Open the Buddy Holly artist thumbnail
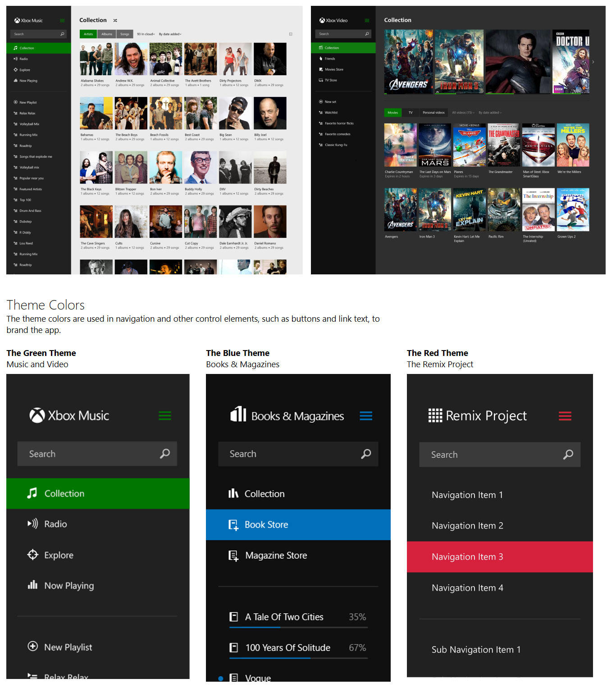 201,167
